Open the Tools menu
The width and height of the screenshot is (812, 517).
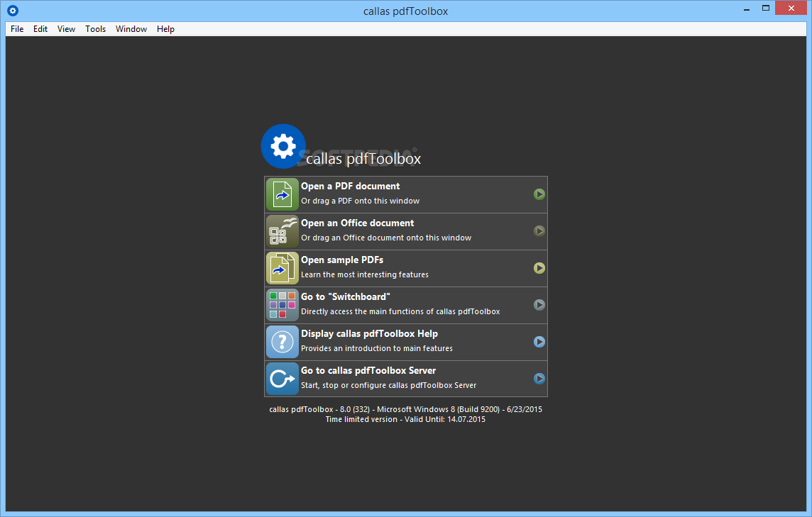(95, 29)
